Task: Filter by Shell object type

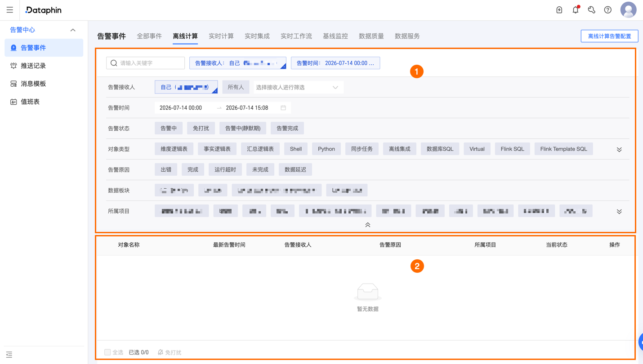Action: [x=296, y=149]
